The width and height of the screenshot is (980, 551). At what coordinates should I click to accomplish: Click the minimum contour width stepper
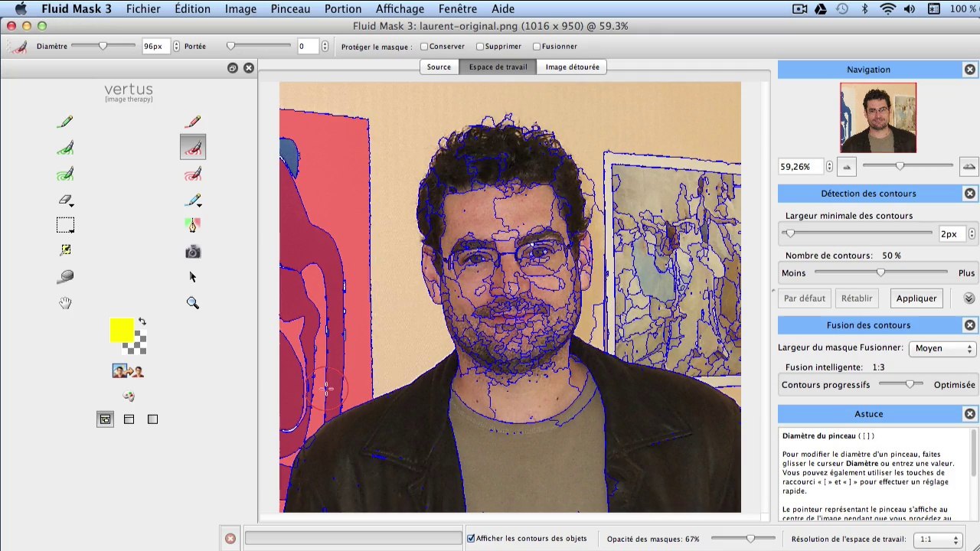click(x=972, y=234)
